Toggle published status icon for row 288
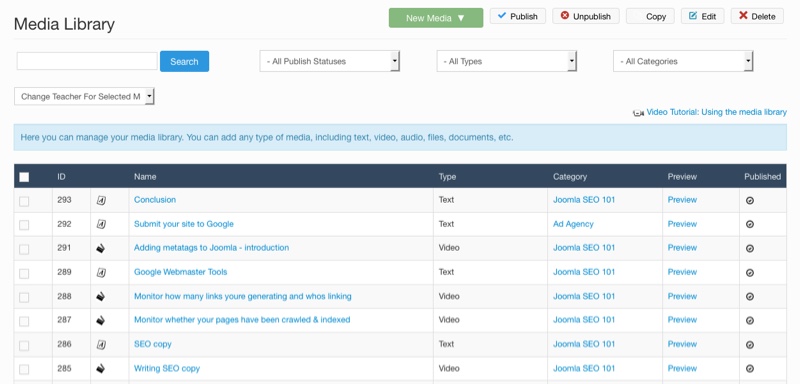The width and height of the screenshot is (800, 384). point(749,297)
